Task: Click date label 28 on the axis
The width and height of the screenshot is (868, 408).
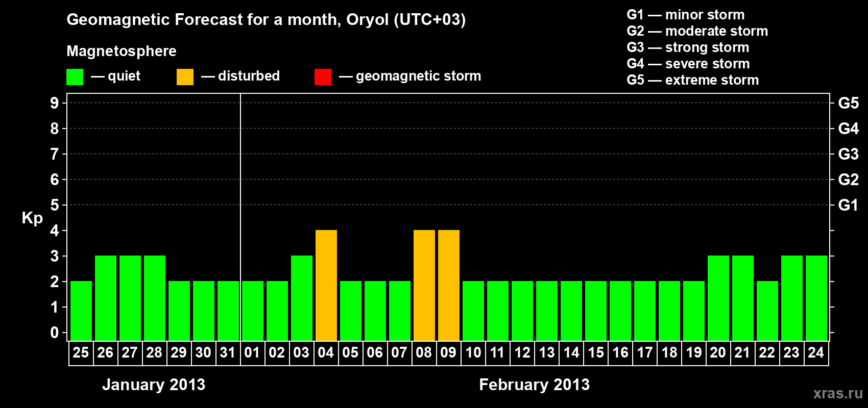Action: (154, 352)
